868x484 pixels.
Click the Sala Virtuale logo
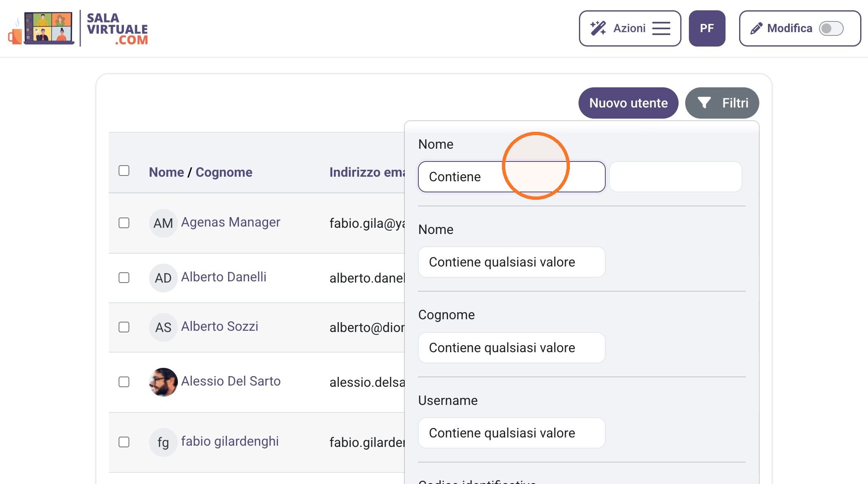78,28
